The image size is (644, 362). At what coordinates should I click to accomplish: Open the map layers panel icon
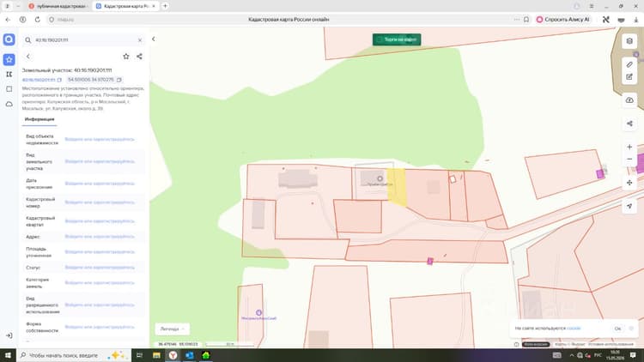[629, 41]
